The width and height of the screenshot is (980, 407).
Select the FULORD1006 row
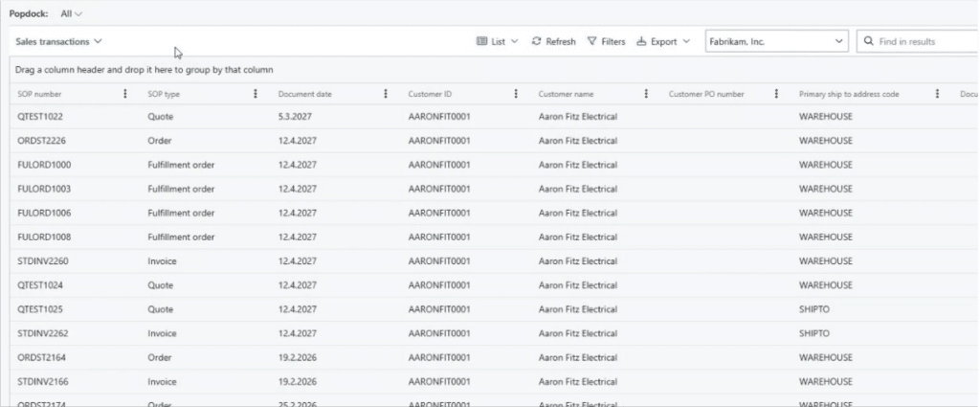(x=494, y=214)
